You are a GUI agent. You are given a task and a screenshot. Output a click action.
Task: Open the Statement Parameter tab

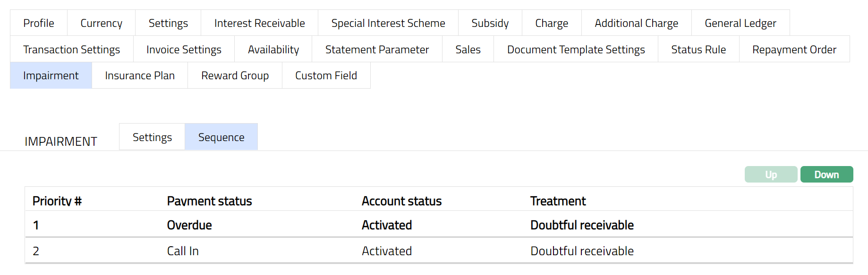(x=377, y=50)
